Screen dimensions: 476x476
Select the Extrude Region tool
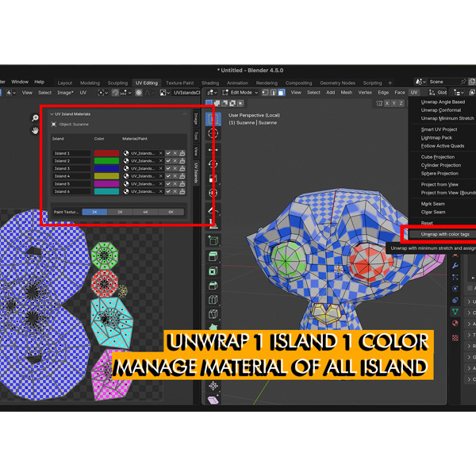(x=213, y=256)
